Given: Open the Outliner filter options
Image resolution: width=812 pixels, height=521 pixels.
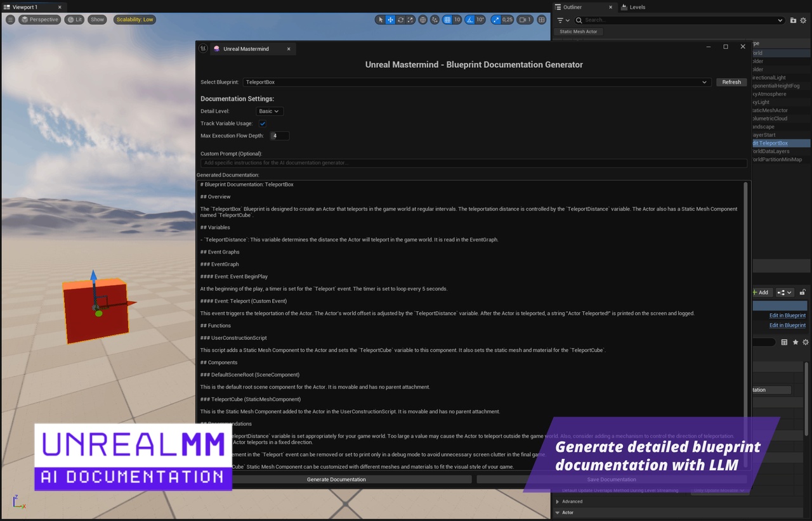Looking at the screenshot, I should click(563, 20).
